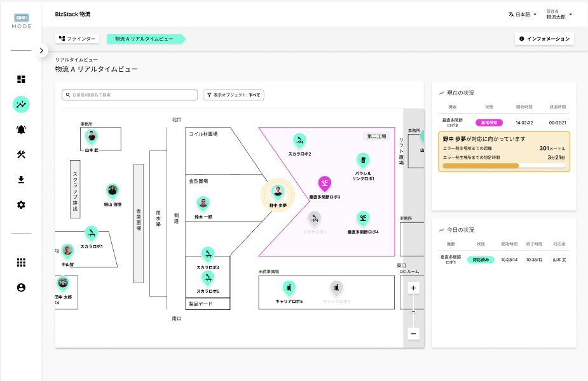Expand the sidebar with chevron arrow
Viewport: 588px width, 381px height.
(41, 50)
